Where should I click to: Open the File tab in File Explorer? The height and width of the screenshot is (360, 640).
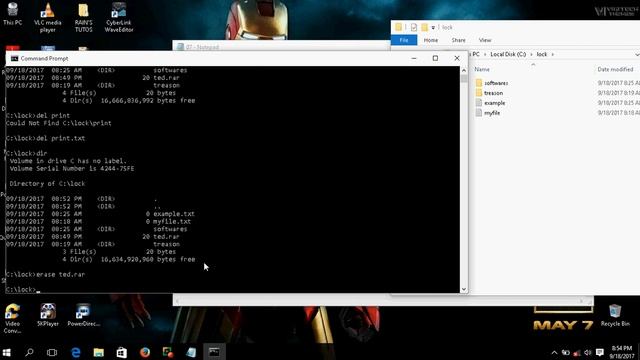[x=404, y=40]
